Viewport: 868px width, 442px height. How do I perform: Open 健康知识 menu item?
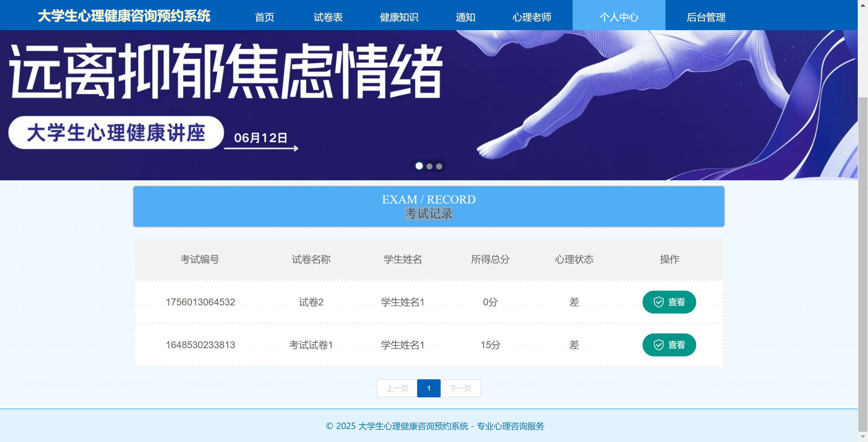point(399,17)
